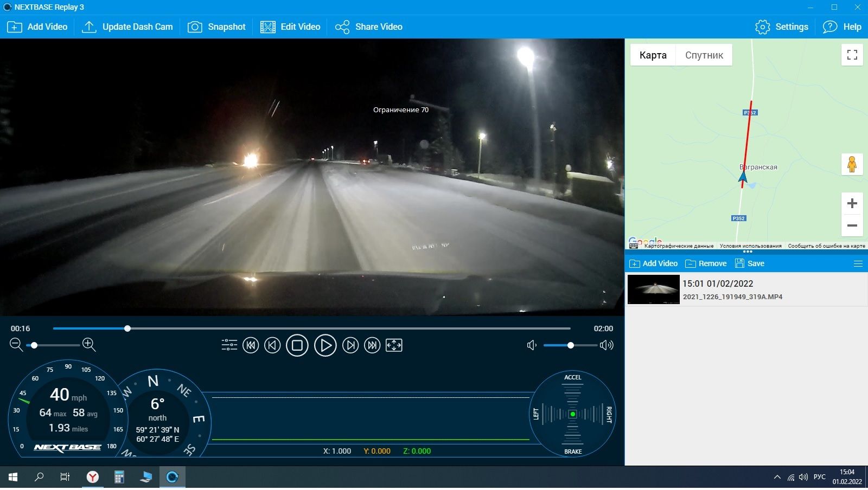This screenshot has height=490, width=868.
Task: Toggle fullscreen map view
Action: (x=852, y=55)
